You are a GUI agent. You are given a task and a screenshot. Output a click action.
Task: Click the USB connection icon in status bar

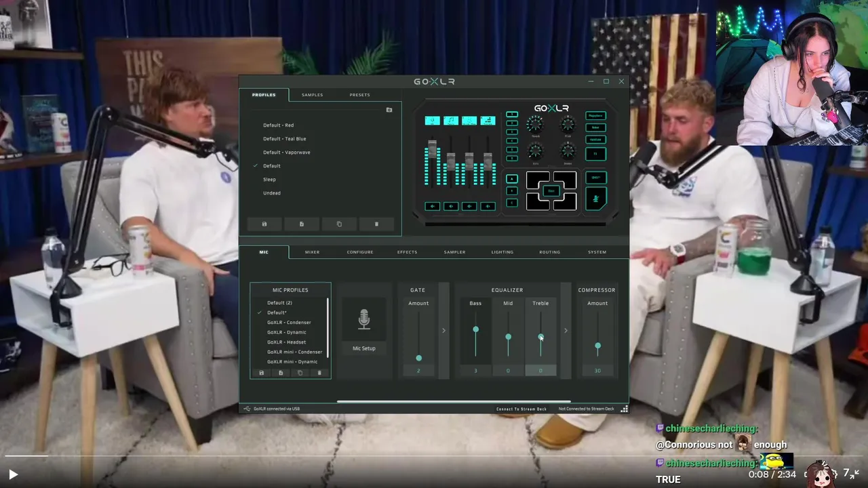pos(247,409)
